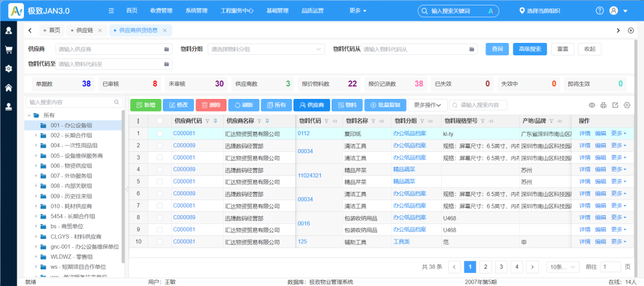This screenshot has height=286, width=644.
Task: Close all tabs with circled X icon
Action: coord(631,30)
